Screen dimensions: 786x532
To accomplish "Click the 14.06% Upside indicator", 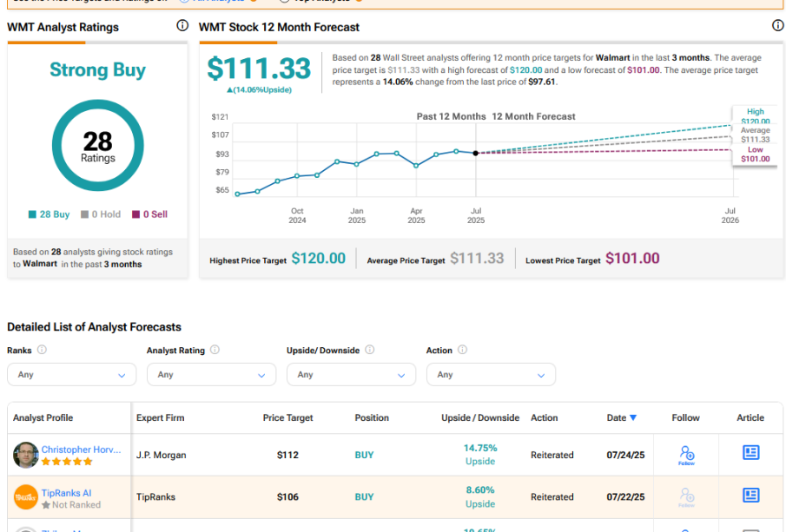I will click(259, 90).
